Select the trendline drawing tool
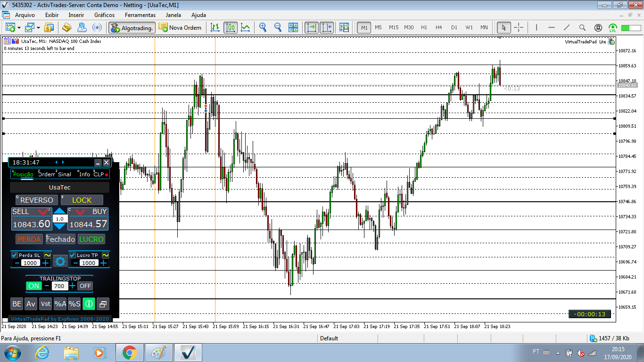Viewport: 644px width, 362px height. 567,27
